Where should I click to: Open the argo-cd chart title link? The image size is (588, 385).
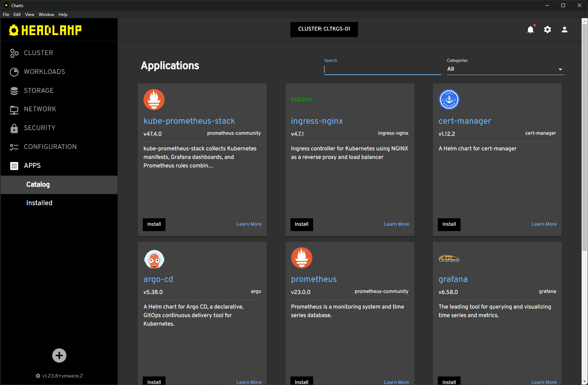[x=158, y=279]
